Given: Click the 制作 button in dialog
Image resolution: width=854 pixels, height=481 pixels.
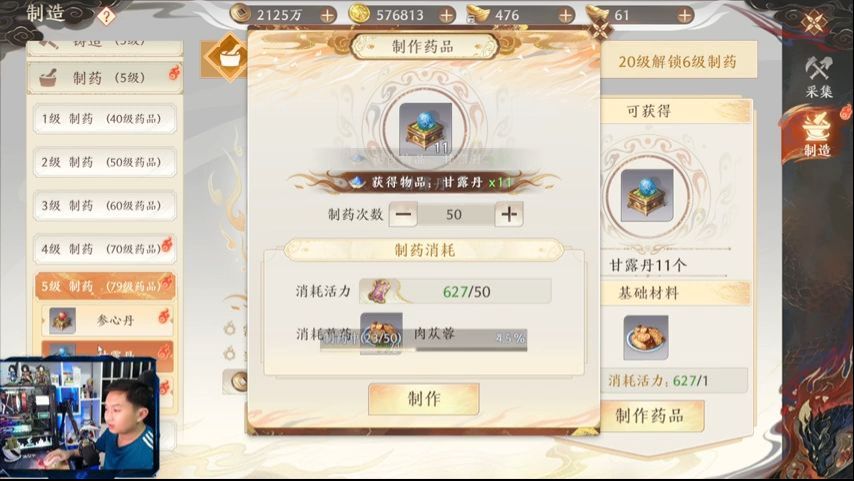Looking at the screenshot, I should click(x=424, y=399).
